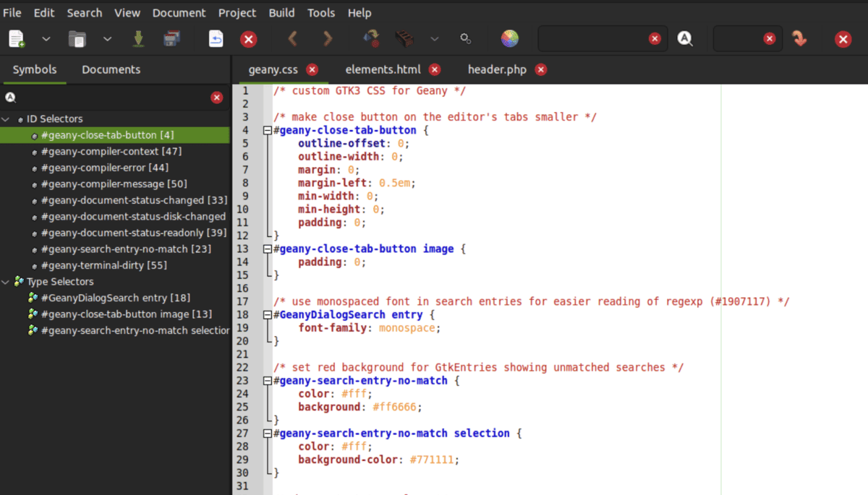Select #geany-search-entry-no-match [23] symbol
The height and width of the screenshot is (495, 868).
126,249
